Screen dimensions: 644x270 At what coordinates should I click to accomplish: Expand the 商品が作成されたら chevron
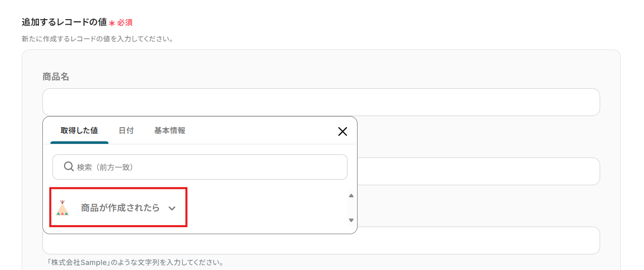point(172,208)
